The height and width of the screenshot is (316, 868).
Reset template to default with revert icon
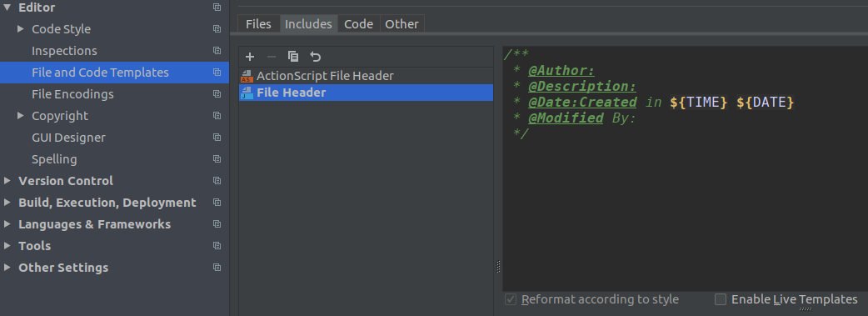pos(315,57)
